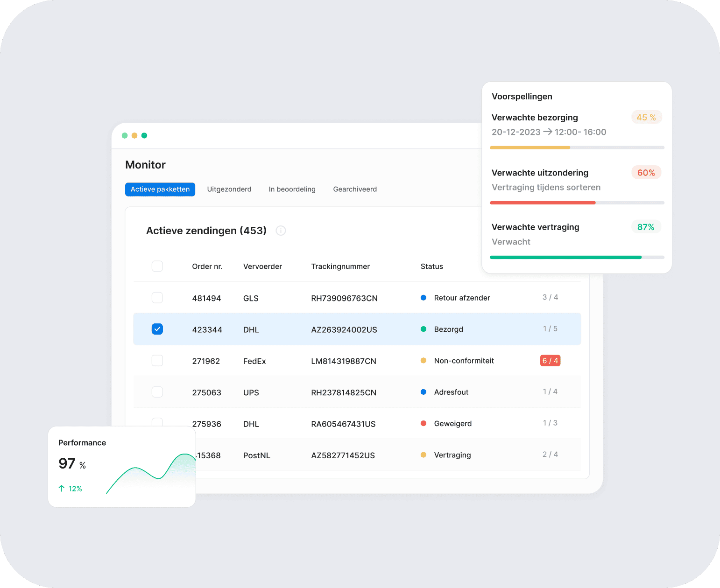
Task: Click the 1 / 3 count in Geweigerd row
Action: (x=550, y=423)
